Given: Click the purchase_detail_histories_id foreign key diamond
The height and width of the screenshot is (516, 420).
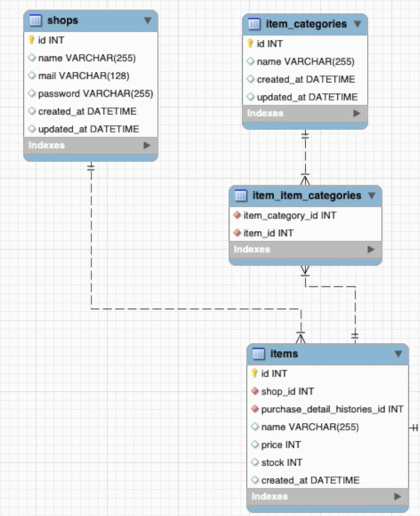Looking at the screenshot, I should (255, 408).
